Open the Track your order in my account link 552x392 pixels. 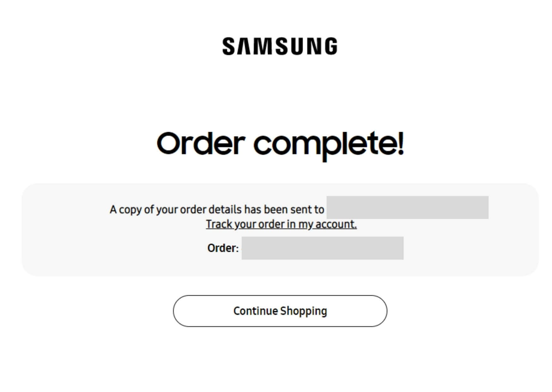click(x=281, y=224)
